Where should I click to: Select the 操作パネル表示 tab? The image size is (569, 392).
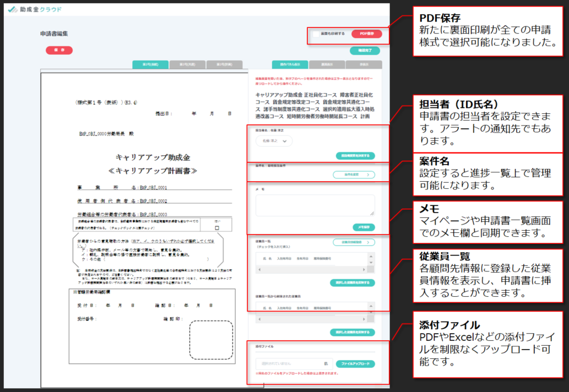pyautogui.click(x=290, y=64)
